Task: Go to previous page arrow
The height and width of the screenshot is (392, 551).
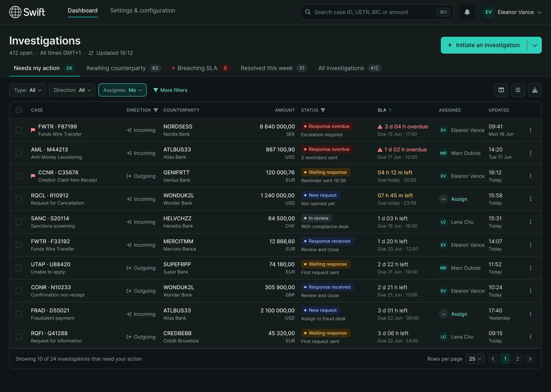Action: tap(493, 359)
